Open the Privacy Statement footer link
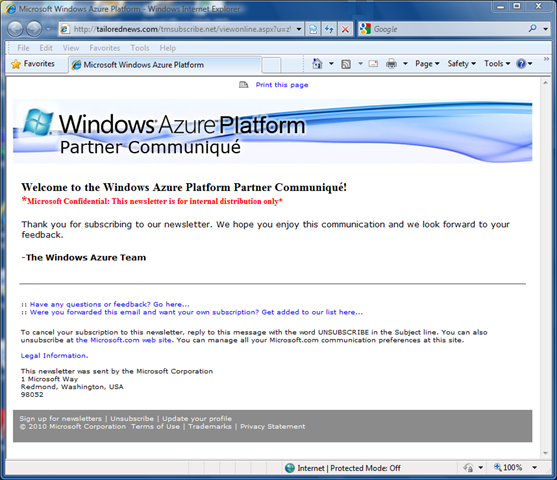Screen dimensions: 557x480 coord(272,426)
